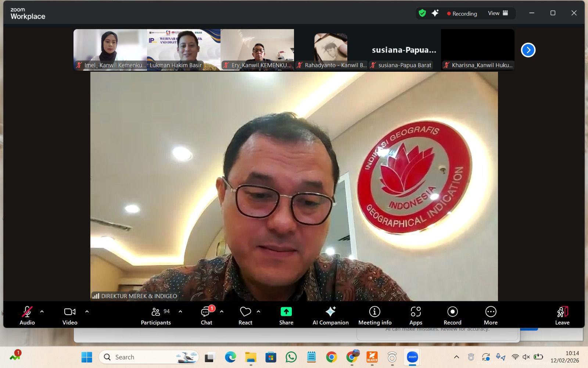
Task: Click the green encryption shield icon
Action: click(422, 13)
